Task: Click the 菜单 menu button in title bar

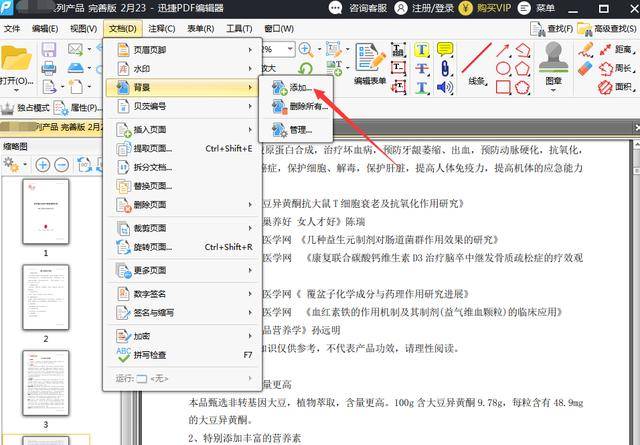Action: 536,8
